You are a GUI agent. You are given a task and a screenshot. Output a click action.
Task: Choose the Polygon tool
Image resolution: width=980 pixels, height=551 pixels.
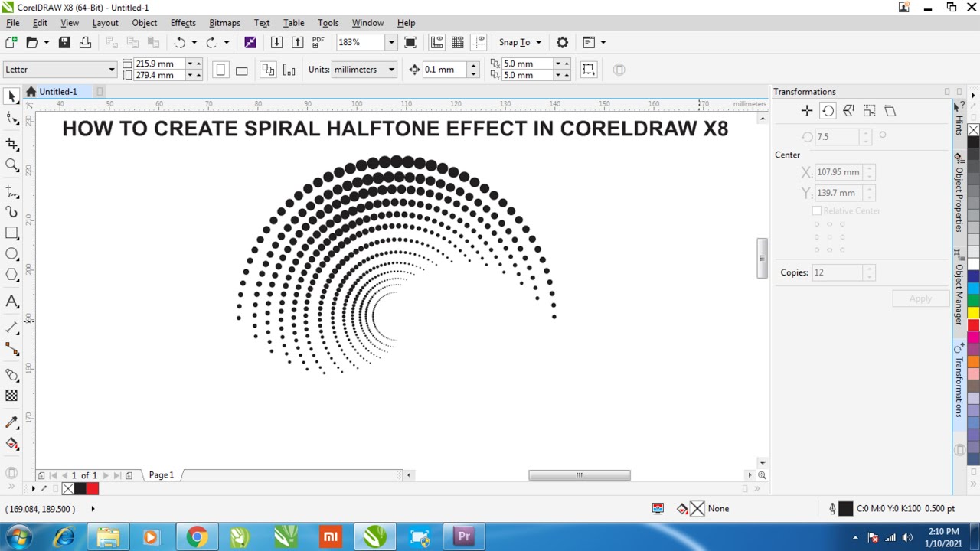11,275
